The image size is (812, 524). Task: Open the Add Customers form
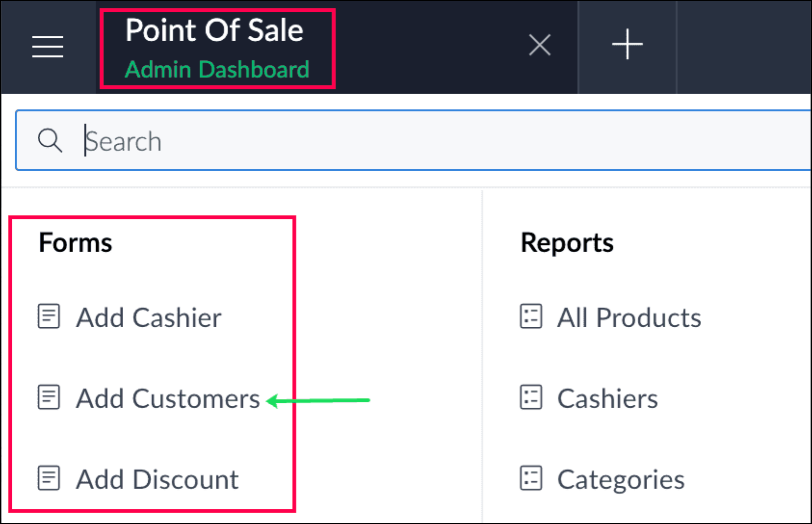[x=168, y=398]
